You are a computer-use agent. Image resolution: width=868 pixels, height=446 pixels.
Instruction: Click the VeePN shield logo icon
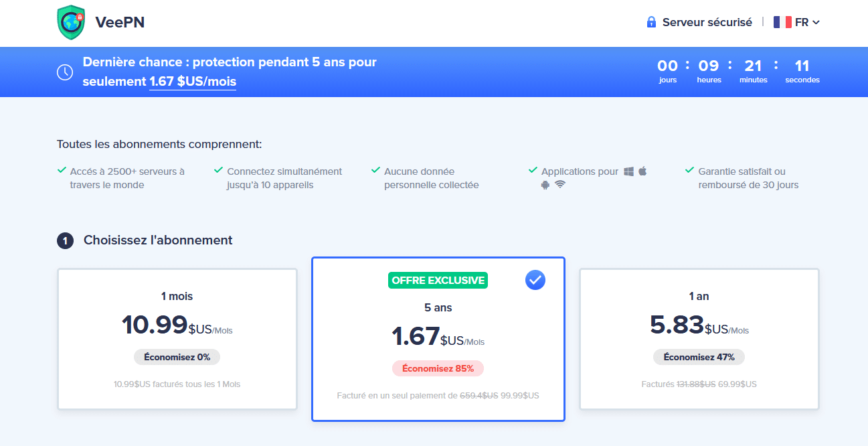click(x=71, y=23)
